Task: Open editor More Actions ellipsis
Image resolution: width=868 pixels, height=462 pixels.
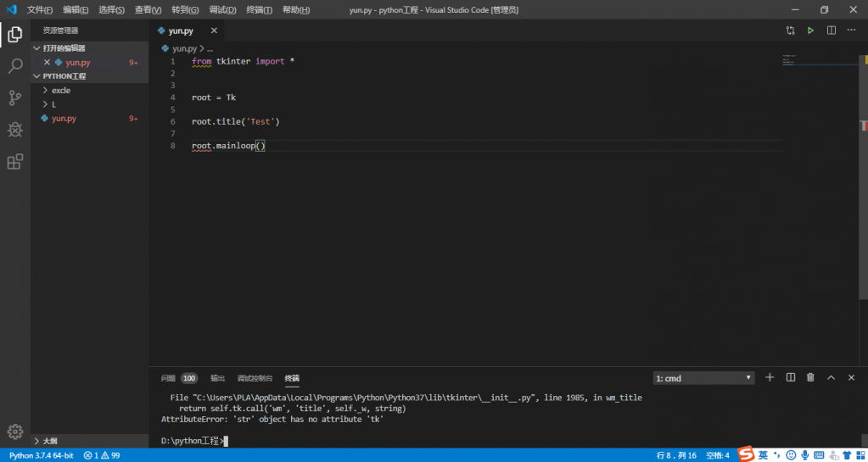Action: pyautogui.click(x=851, y=31)
